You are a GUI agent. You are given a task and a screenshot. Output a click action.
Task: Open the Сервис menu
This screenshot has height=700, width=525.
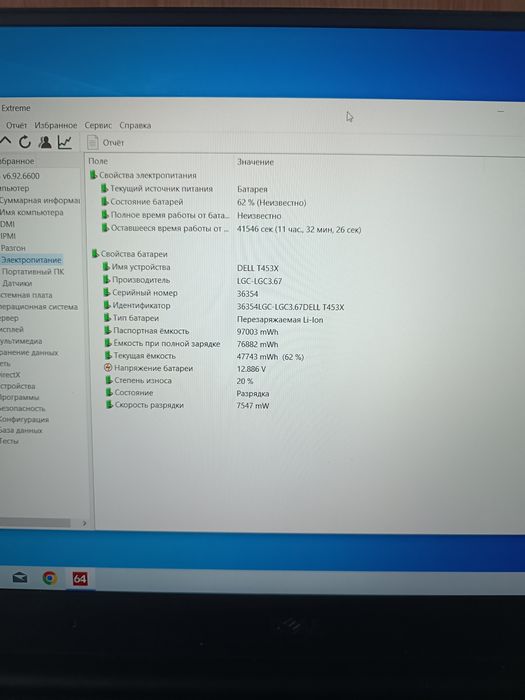98,125
